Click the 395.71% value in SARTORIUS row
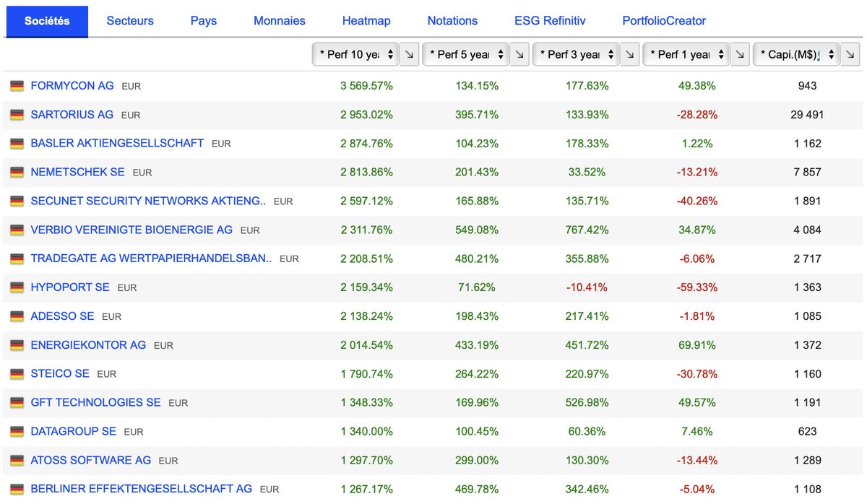The width and height of the screenshot is (867, 504). point(477,114)
